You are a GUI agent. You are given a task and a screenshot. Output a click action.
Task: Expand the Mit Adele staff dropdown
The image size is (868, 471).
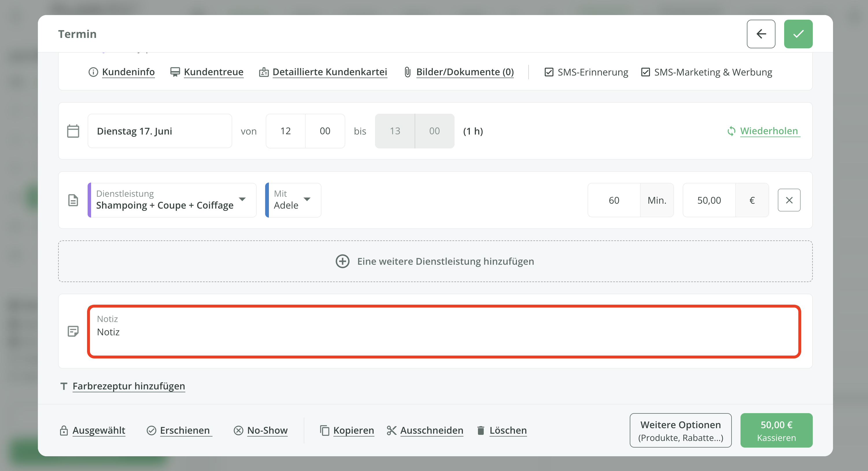[x=293, y=200]
